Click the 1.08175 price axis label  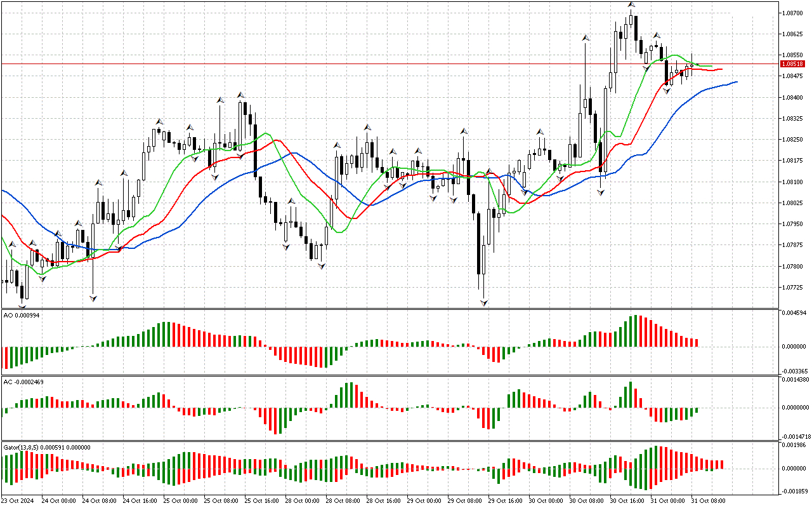tap(793, 161)
